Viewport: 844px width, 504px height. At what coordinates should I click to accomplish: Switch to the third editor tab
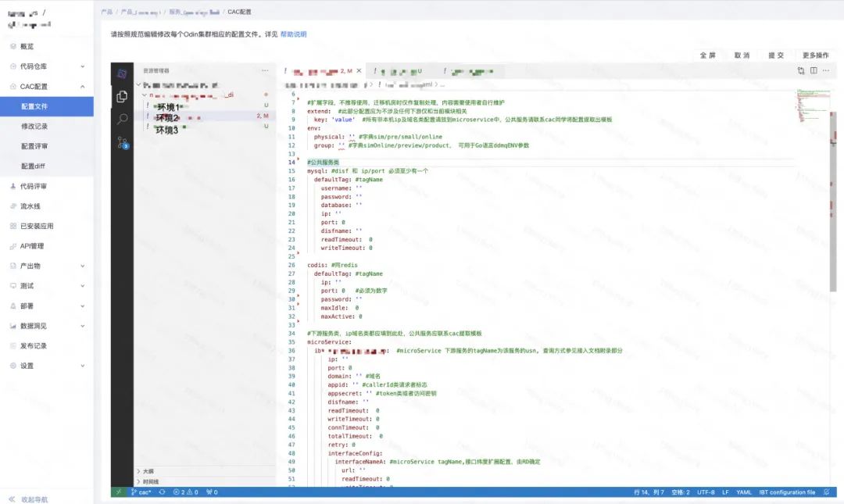click(x=470, y=71)
